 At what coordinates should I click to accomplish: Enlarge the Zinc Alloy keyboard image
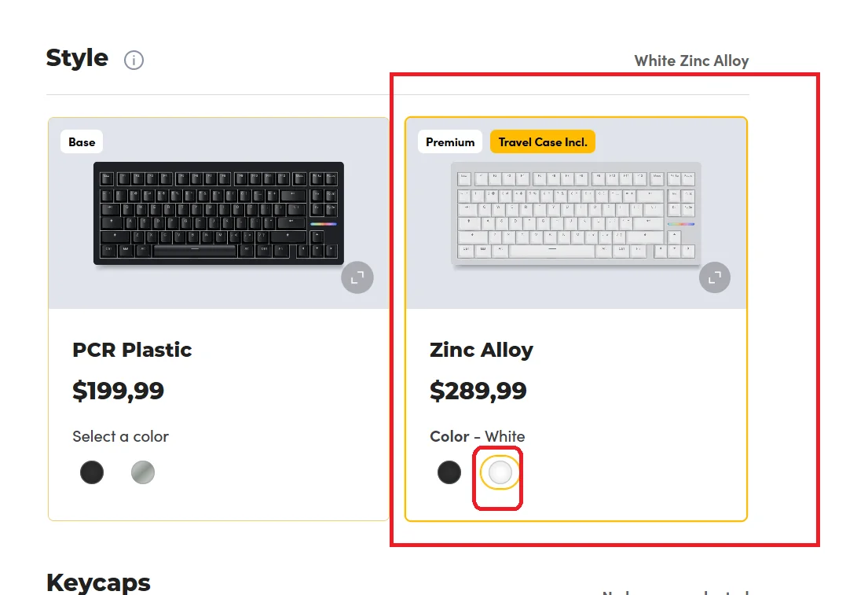tap(714, 277)
